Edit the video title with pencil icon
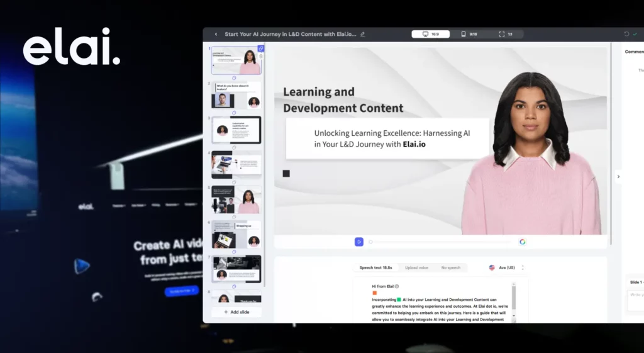Screen dimensions: 644x353 [363, 34]
